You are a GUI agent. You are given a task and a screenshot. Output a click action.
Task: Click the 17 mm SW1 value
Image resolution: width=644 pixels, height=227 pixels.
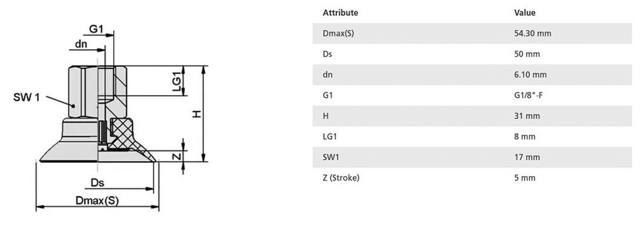[526, 157]
